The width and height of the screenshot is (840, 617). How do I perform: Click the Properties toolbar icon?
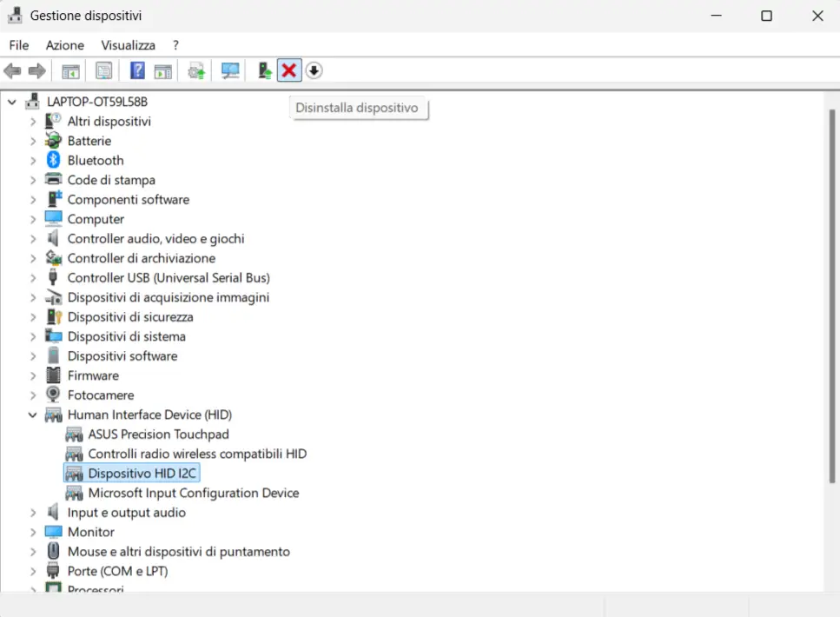point(104,70)
